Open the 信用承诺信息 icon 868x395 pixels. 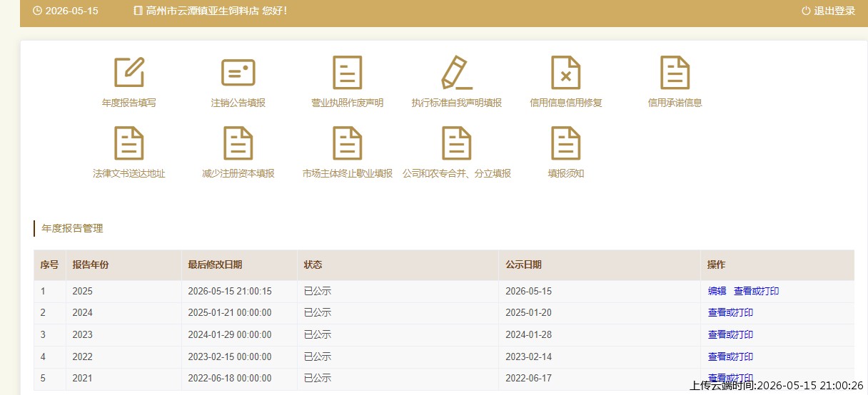click(x=675, y=72)
